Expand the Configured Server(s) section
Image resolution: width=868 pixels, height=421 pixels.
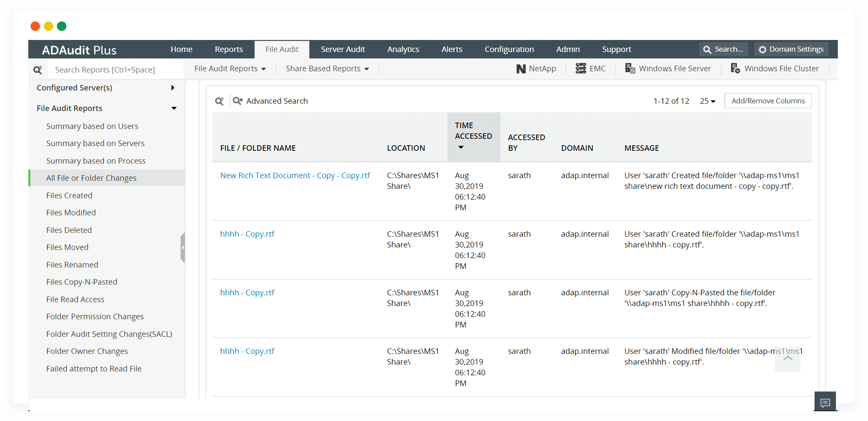[173, 88]
